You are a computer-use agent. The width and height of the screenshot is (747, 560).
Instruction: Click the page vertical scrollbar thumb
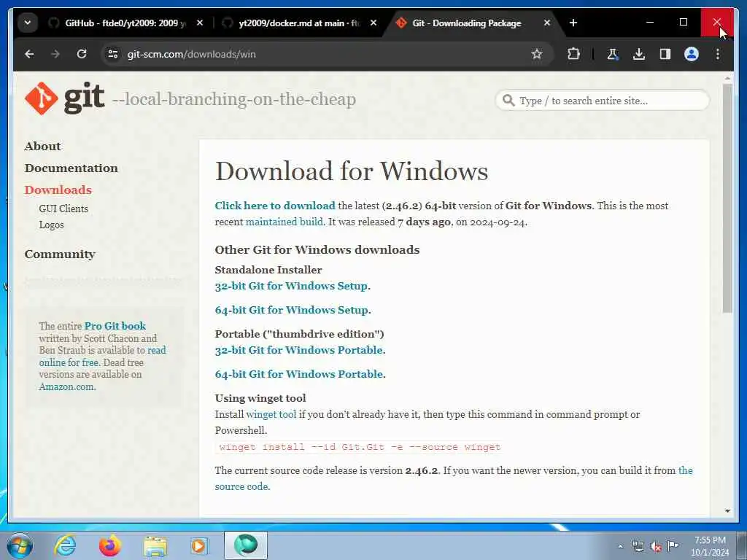[727, 198]
